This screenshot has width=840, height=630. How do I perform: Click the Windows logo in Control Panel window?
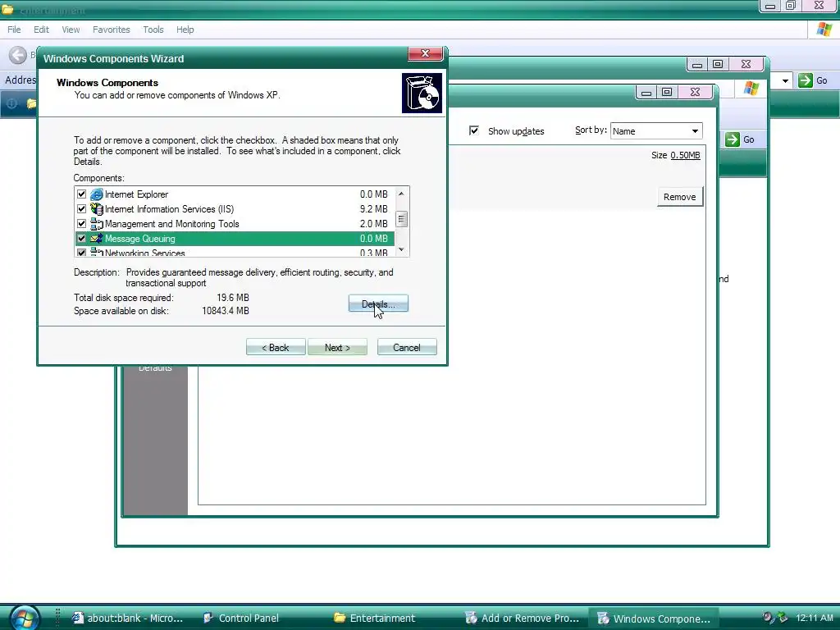click(751, 88)
